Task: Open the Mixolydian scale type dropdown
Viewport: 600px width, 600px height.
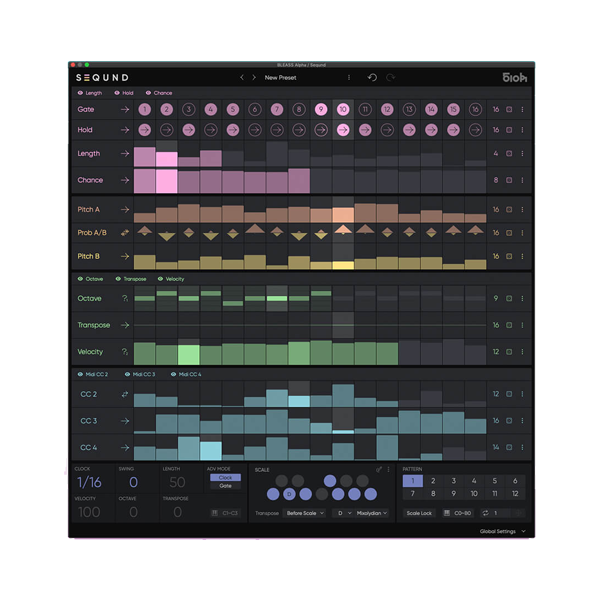Action: point(371,513)
